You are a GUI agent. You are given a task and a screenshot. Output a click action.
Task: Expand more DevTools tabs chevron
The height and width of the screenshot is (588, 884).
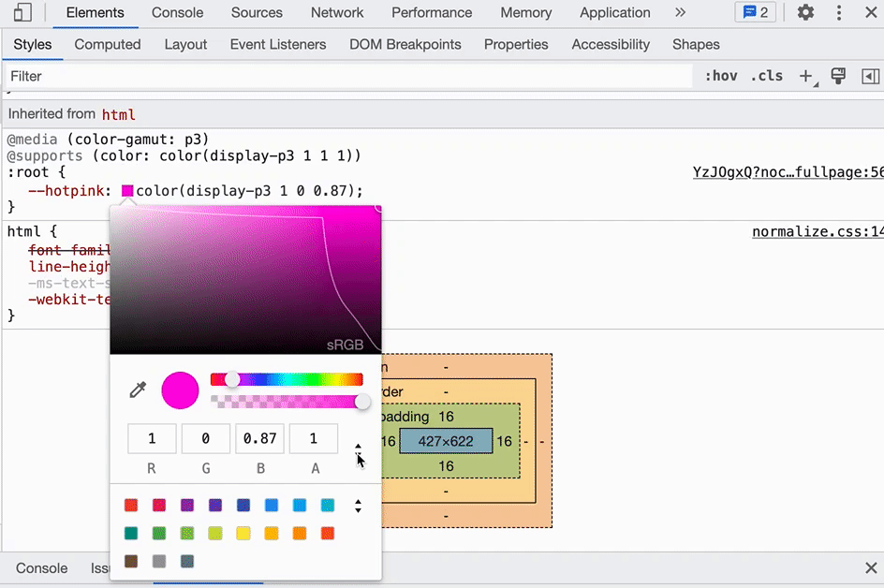(x=681, y=12)
